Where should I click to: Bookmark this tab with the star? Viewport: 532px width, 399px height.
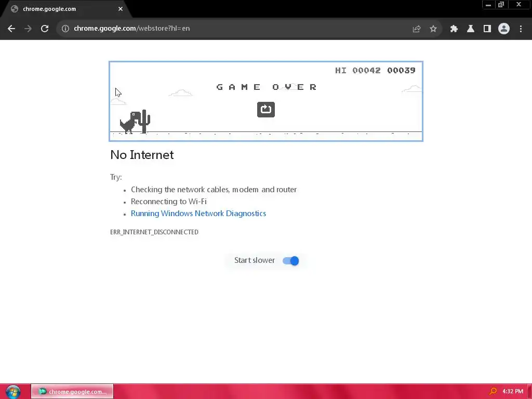coord(433,29)
